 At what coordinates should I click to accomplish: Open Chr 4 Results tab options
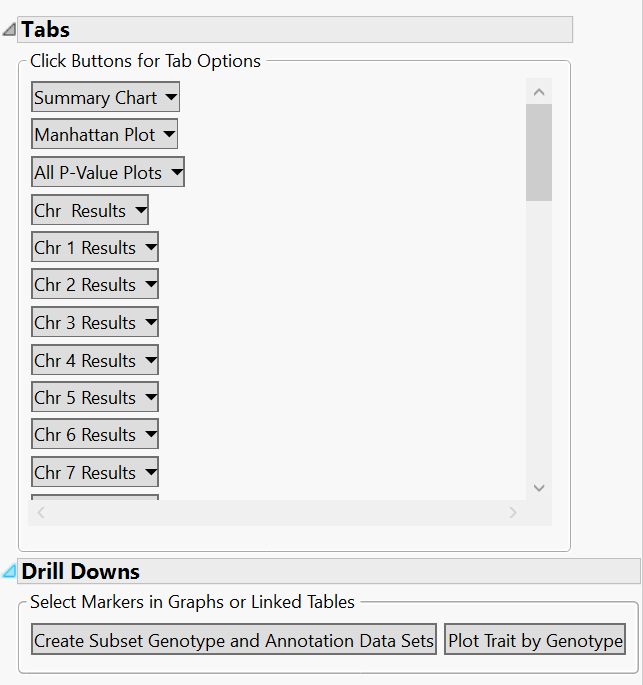95,361
